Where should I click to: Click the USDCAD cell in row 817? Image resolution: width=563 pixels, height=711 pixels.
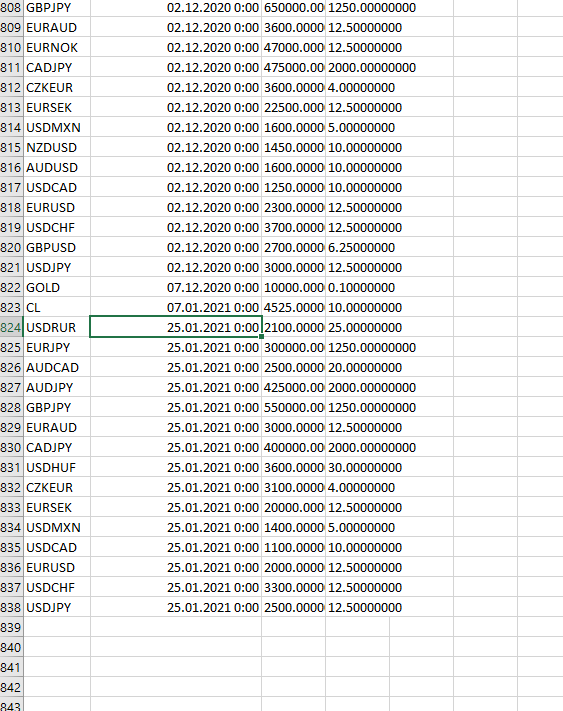click(57, 187)
